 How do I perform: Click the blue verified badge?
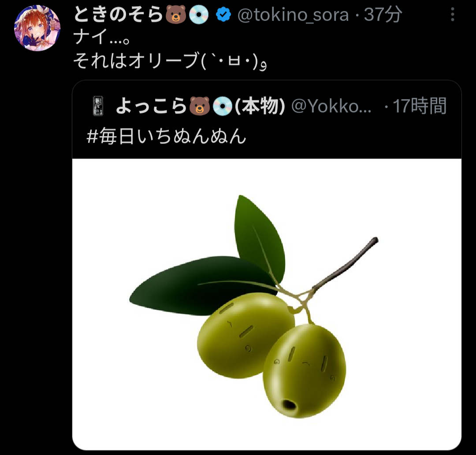(x=223, y=15)
